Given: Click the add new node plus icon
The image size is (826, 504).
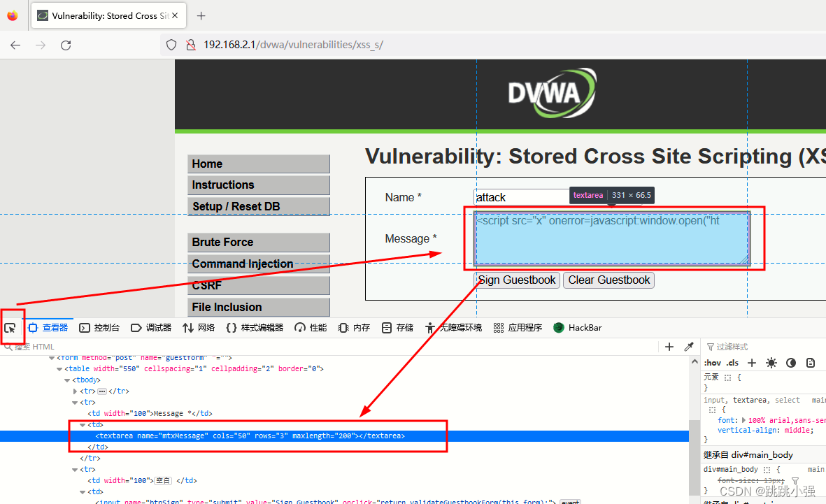Looking at the screenshot, I should (669, 347).
